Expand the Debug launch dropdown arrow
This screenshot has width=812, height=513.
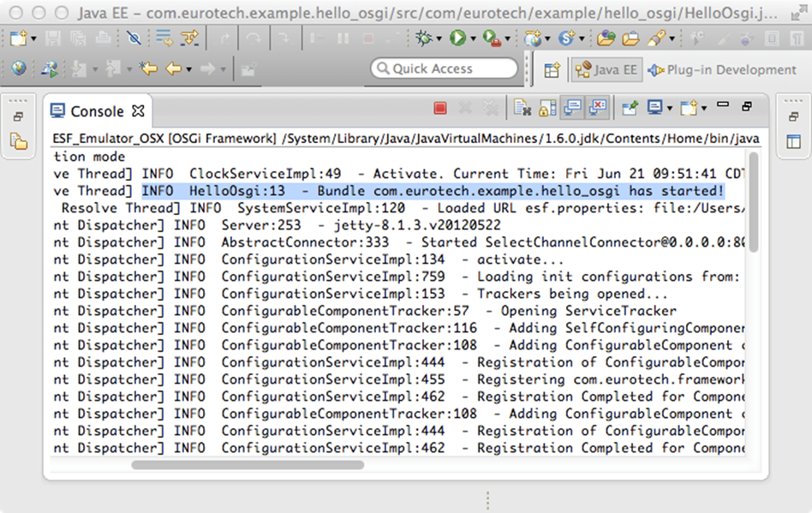coord(439,39)
